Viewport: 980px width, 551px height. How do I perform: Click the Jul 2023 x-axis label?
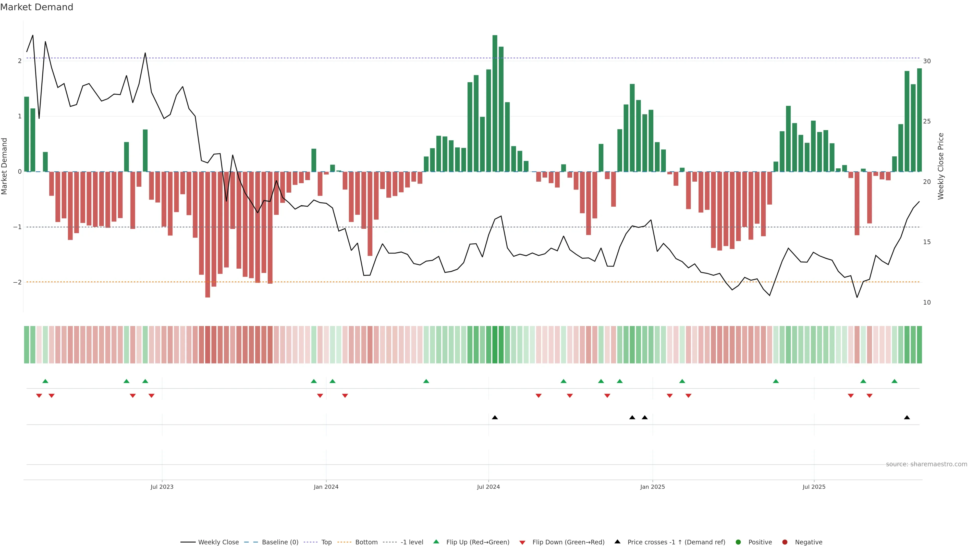tap(162, 487)
